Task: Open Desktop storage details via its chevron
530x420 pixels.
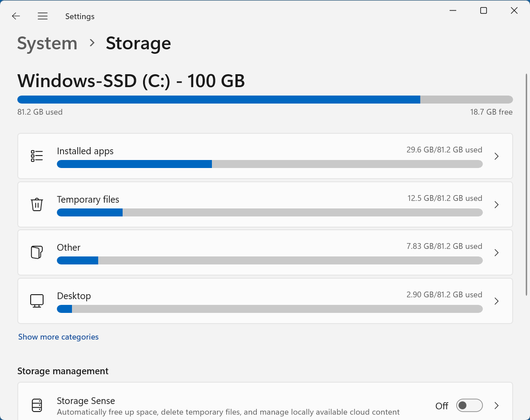Action: [496, 301]
